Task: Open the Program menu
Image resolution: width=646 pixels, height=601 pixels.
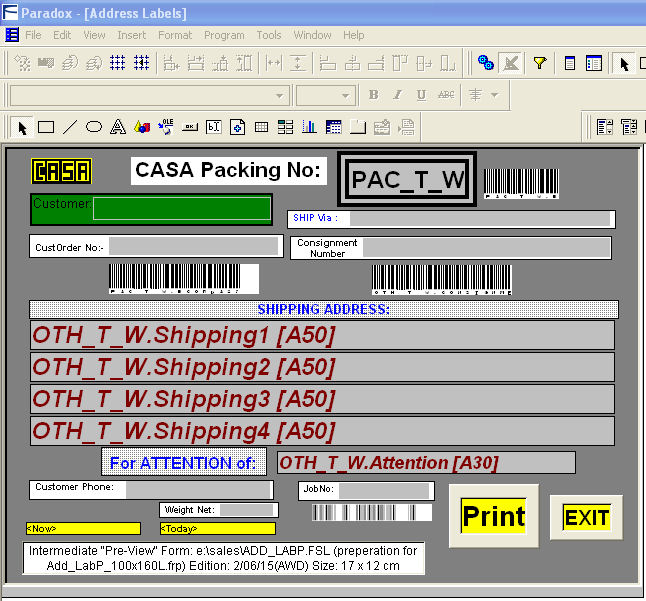Action: click(224, 35)
